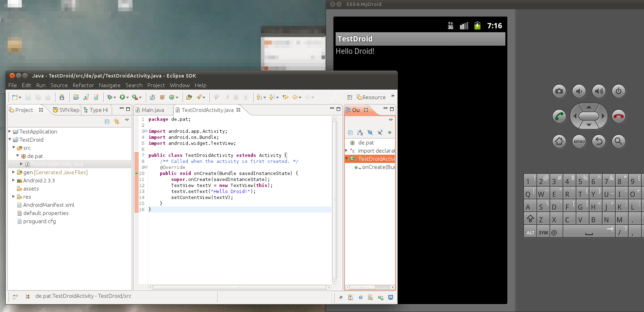
Task: Open the Window menu
Action: click(180, 85)
